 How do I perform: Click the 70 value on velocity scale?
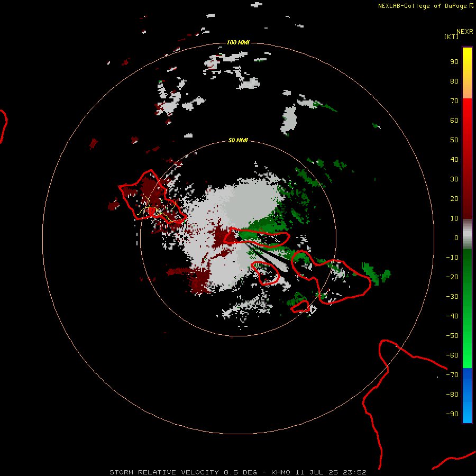(454, 101)
